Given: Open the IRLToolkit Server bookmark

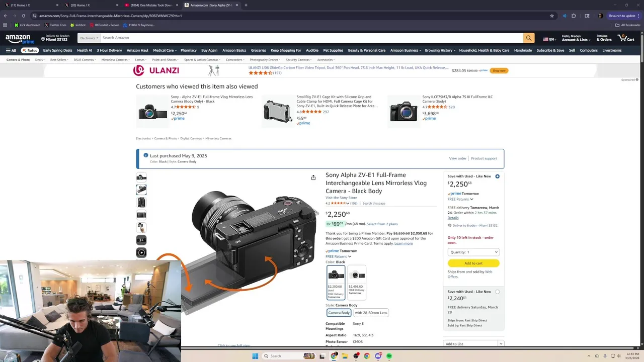Looking at the screenshot, I should pos(104,25).
